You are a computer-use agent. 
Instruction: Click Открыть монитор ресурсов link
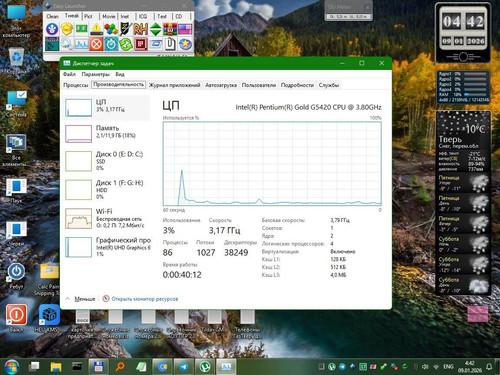coord(140,299)
